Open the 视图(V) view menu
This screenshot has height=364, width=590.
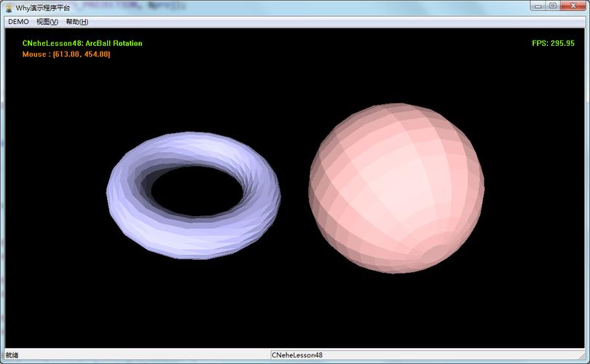click(x=47, y=22)
